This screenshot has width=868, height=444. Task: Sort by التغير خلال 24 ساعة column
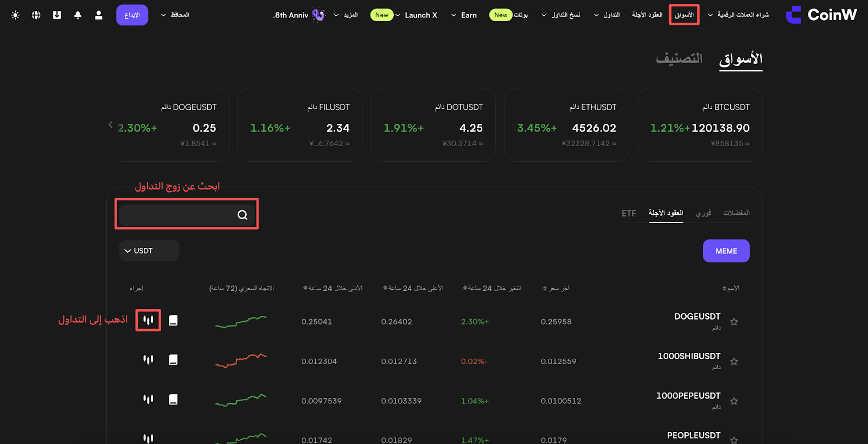coord(492,288)
